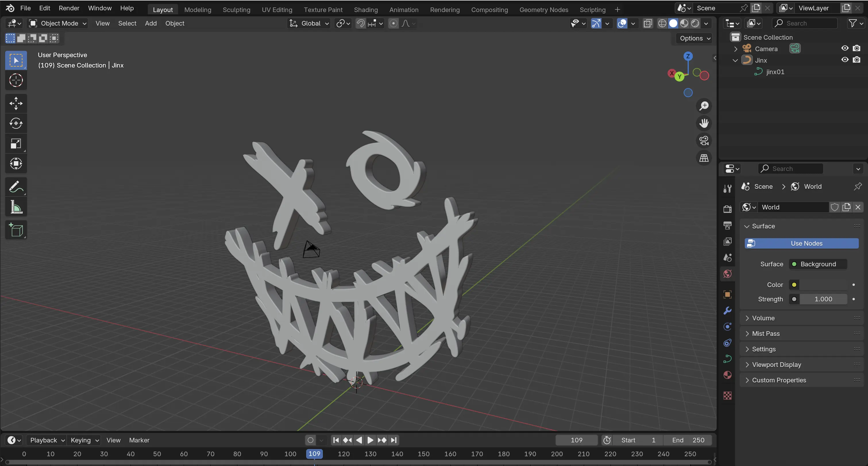Click the 3D Cursor tool
Image resolution: width=868 pixels, height=466 pixels.
(16, 80)
